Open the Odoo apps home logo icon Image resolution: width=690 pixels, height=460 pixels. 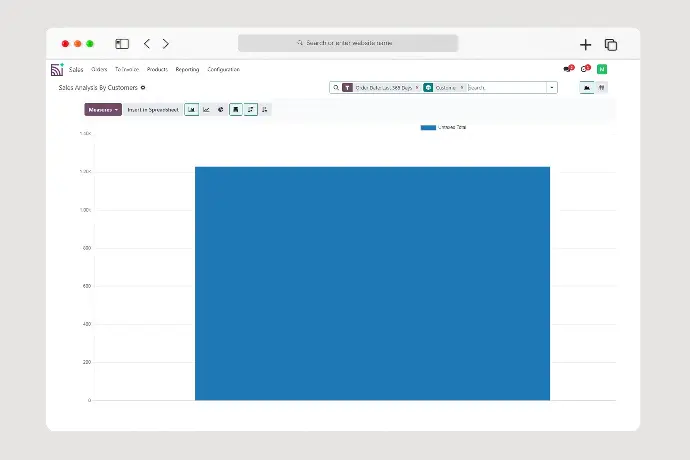tap(57, 69)
